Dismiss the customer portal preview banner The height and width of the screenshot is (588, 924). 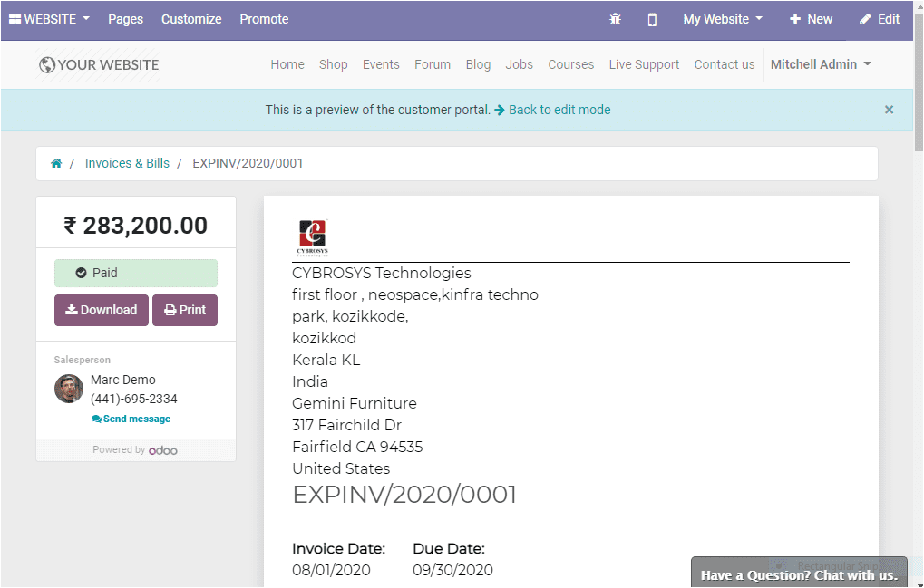tap(889, 110)
